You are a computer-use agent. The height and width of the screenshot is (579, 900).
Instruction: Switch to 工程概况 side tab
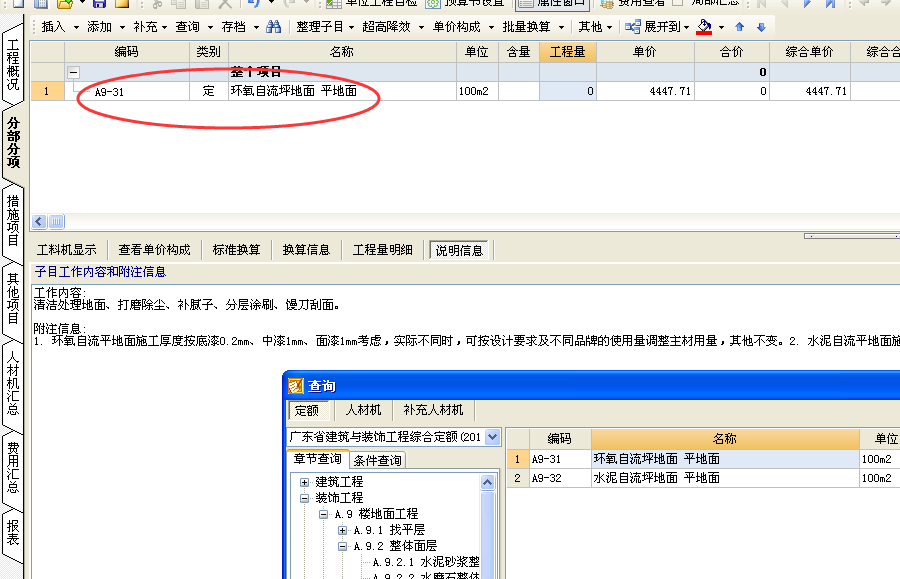coord(13,65)
